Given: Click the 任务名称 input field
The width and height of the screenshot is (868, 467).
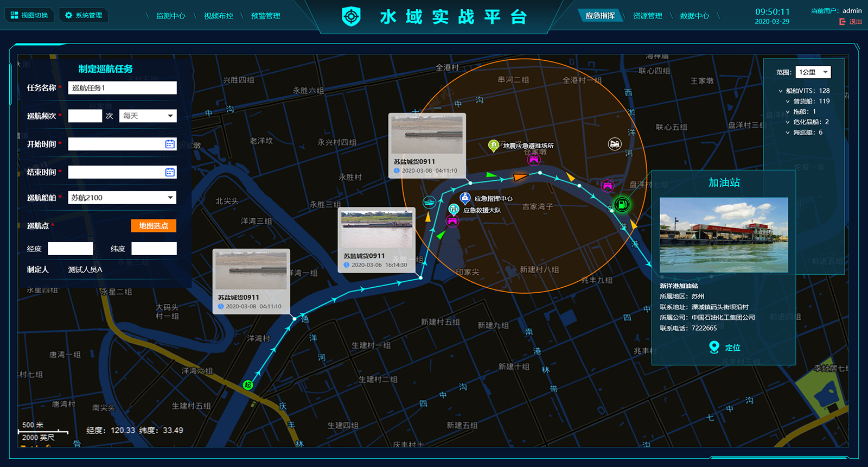Looking at the screenshot, I should [x=122, y=88].
